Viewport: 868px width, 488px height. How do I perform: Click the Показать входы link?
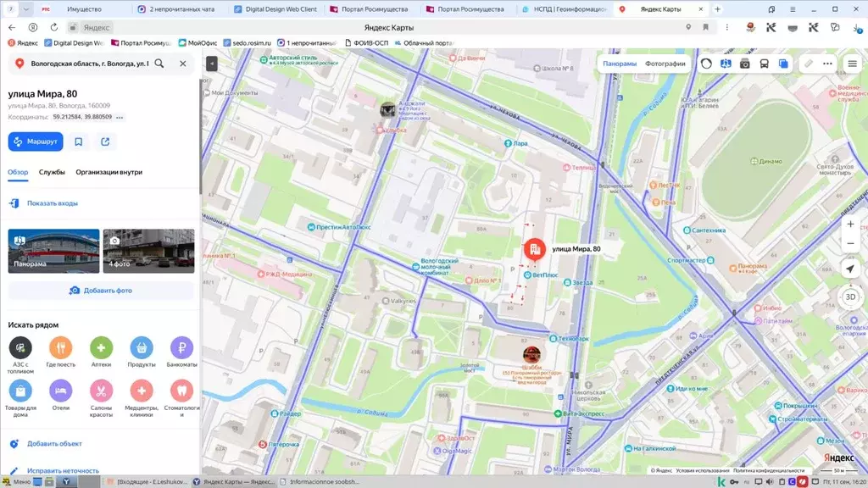coord(53,203)
